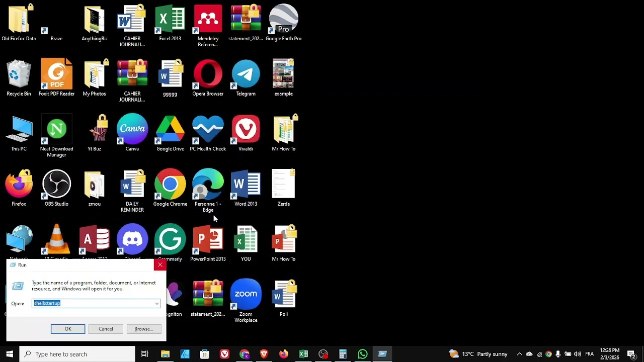
Task: Open Excel from the taskbar
Action: [x=303, y=354]
